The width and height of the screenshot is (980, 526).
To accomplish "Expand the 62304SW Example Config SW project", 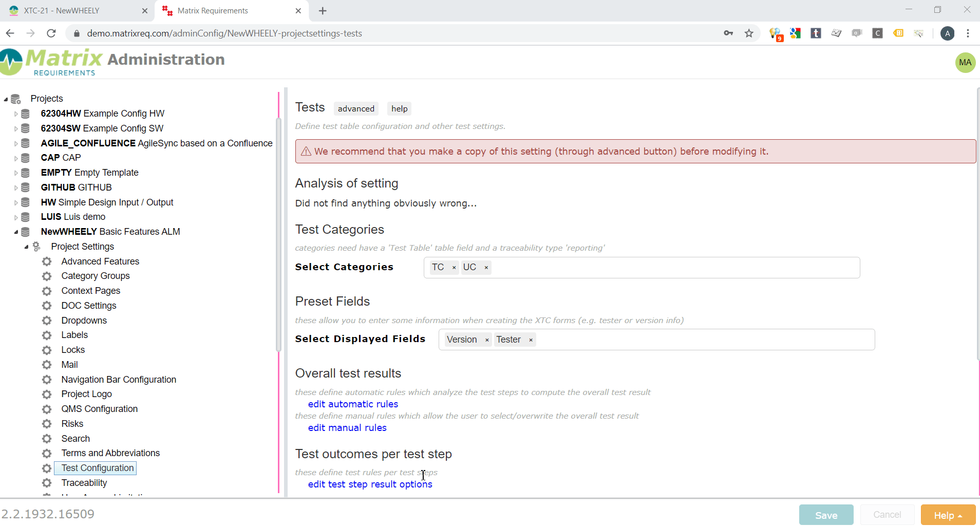I will tap(16, 129).
